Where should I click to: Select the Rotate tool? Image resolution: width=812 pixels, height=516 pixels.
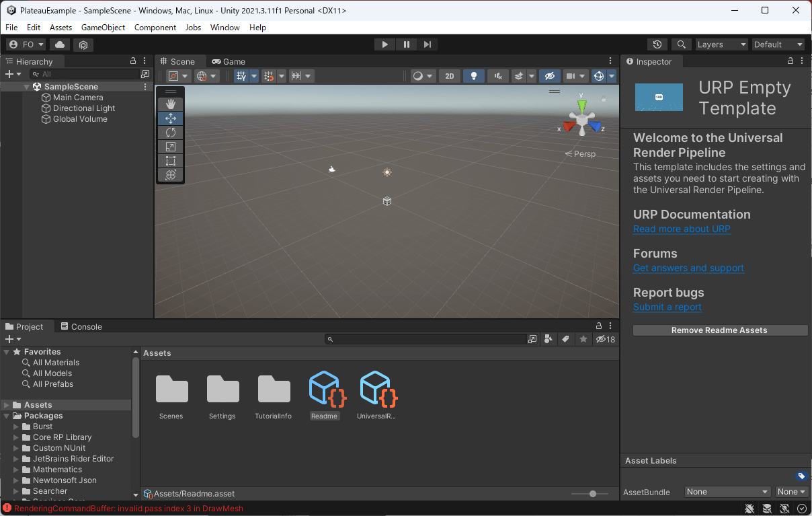tap(170, 132)
